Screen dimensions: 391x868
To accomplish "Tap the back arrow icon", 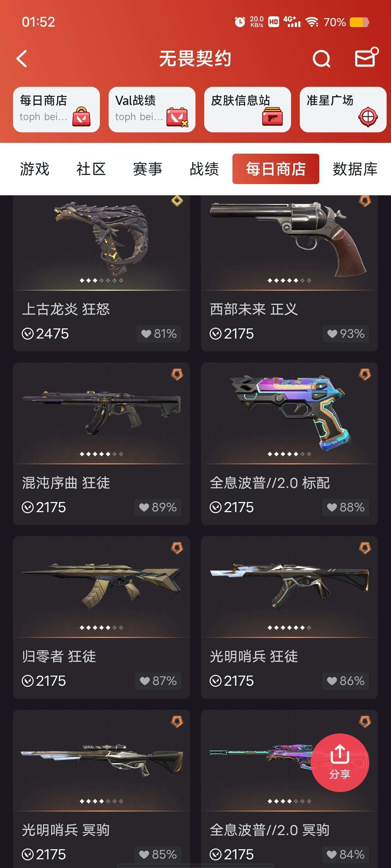I will pyautogui.click(x=22, y=59).
